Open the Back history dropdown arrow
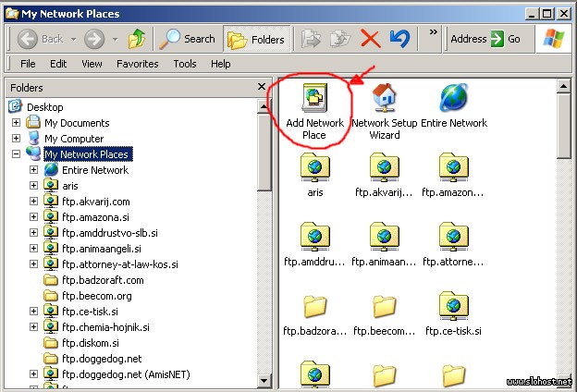 [74, 39]
